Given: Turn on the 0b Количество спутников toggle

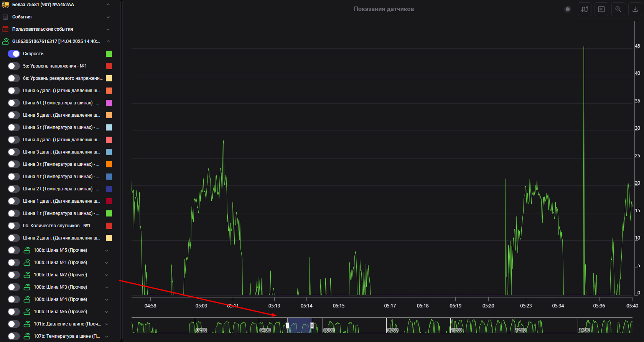Looking at the screenshot, I should (x=14, y=226).
